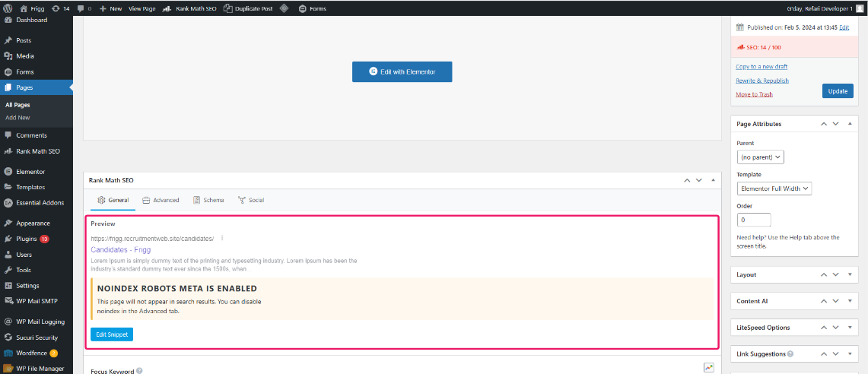Image resolution: width=868 pixels, height=374 pixels.
Task: Edit the published date
Action: (844, 27)
